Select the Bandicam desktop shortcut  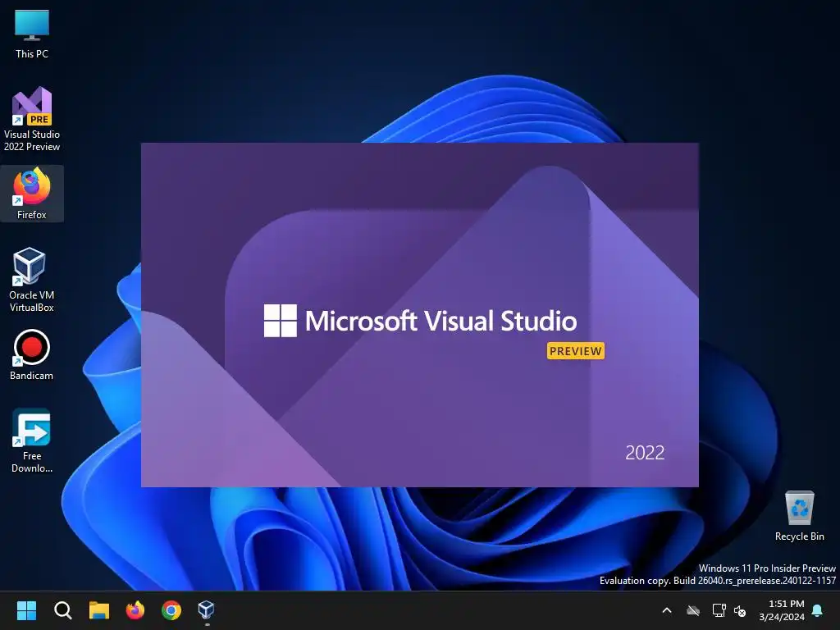32,354
